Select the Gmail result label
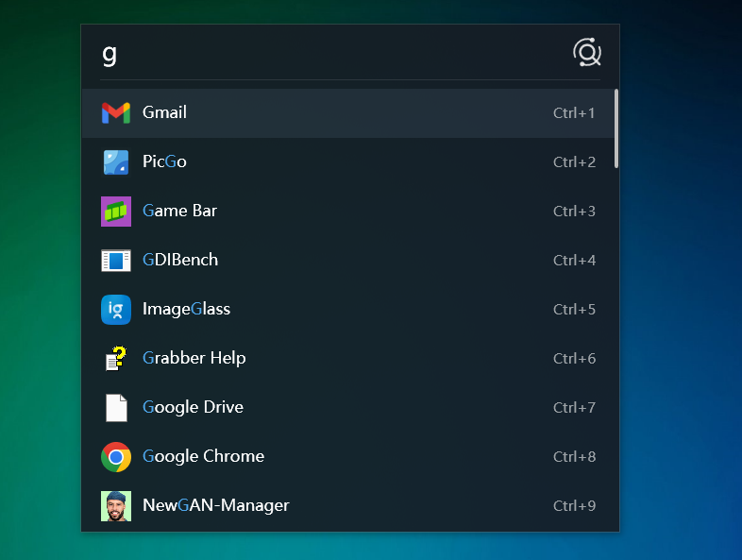Image resolution: width=742 pixels, height=560 pixels. [164, 112]
